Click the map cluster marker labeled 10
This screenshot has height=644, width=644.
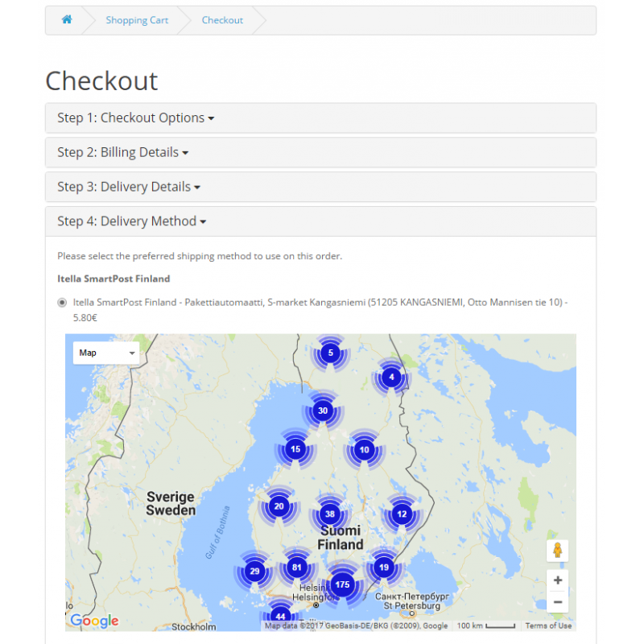365,450
